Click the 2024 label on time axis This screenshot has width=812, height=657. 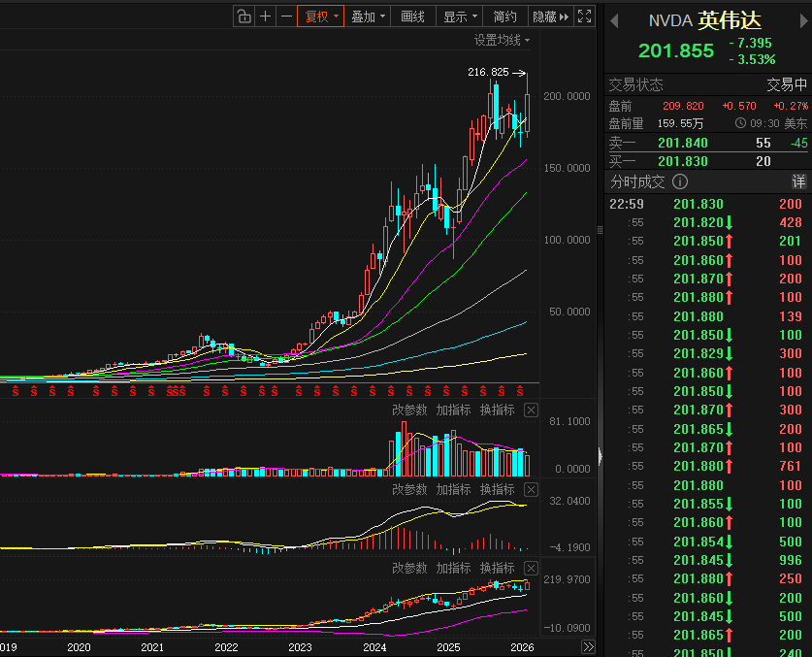pos(374,647)
